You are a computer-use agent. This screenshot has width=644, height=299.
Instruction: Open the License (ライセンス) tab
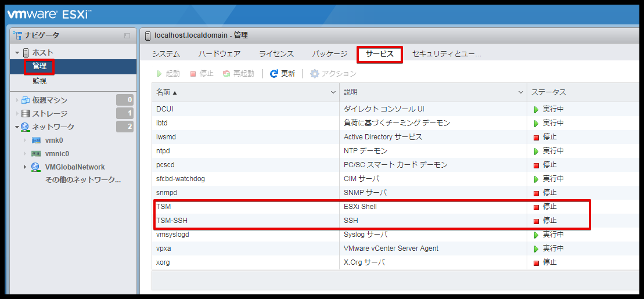pos(276,54)
